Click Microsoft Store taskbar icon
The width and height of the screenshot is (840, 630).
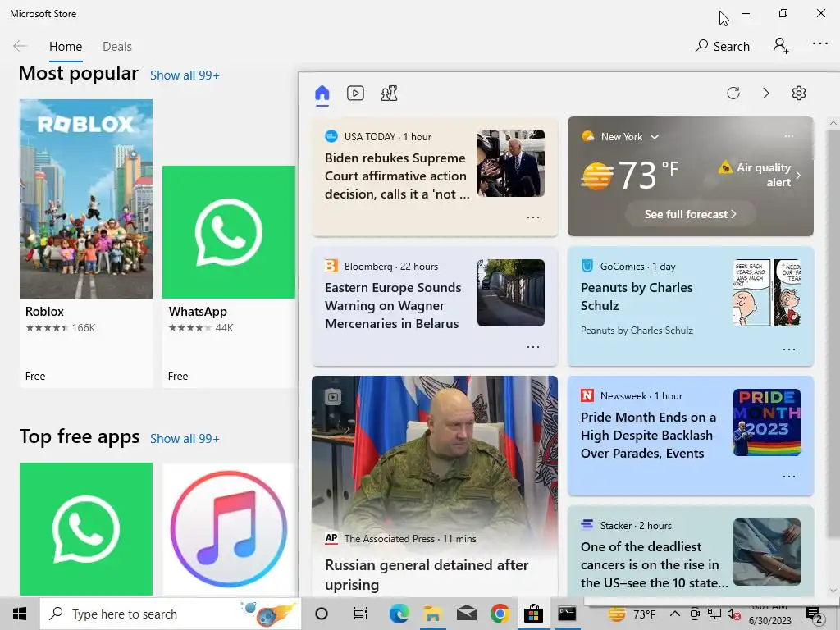[533, 614]
